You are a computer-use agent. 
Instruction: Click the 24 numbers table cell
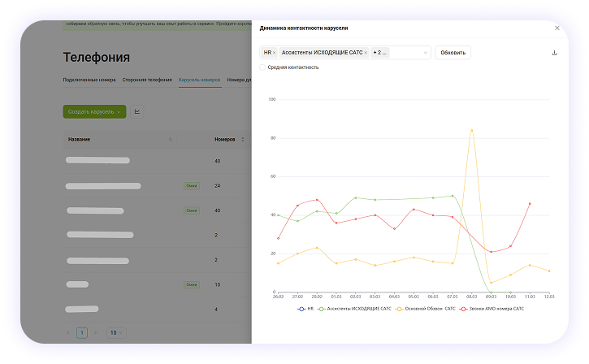tap(218, 186)
